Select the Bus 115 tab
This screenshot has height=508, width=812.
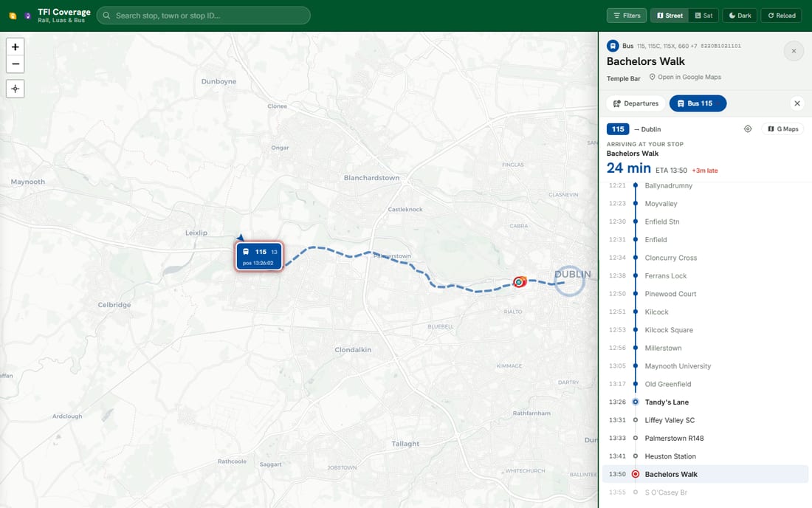pos(698,103)
